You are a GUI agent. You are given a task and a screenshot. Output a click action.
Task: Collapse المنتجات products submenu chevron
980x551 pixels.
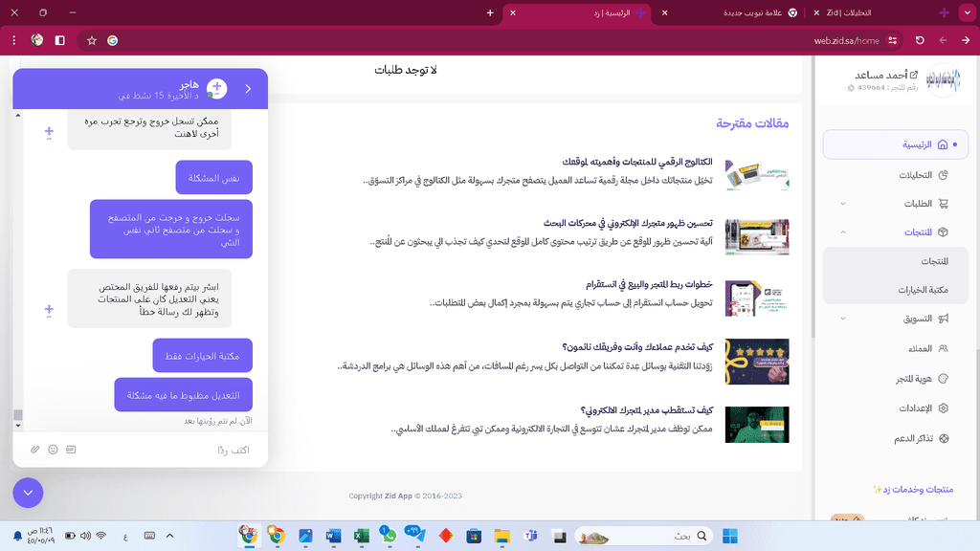coord(843,232)
